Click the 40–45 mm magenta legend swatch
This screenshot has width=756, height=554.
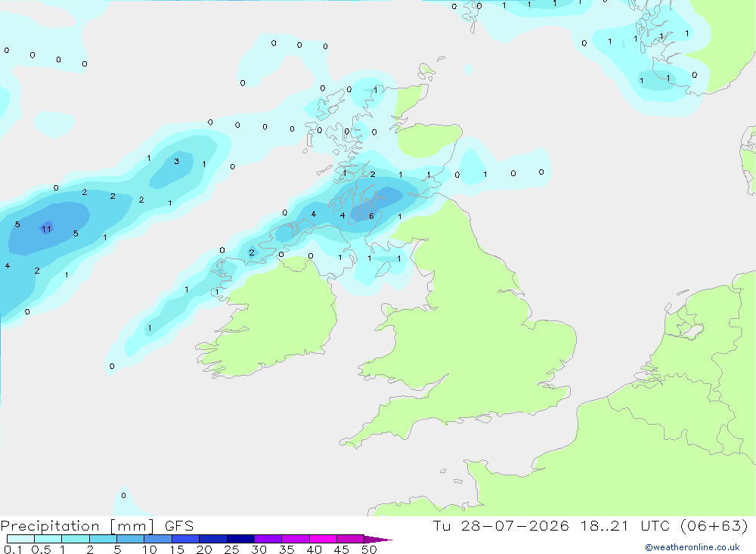pos(323,539)
